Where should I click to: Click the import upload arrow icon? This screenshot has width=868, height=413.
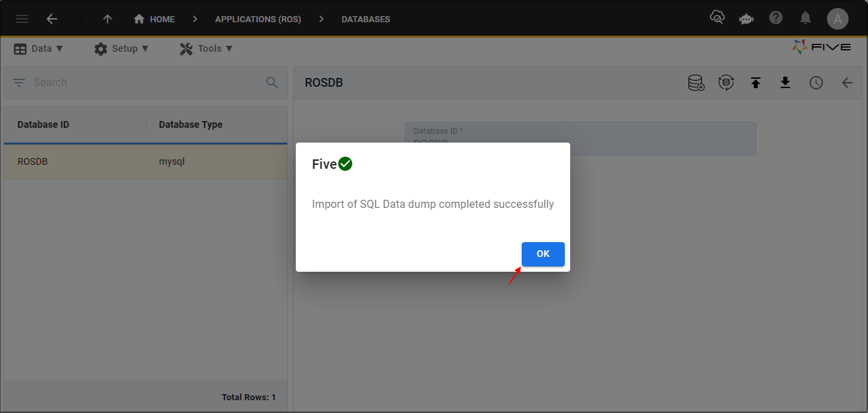[756, 83]
